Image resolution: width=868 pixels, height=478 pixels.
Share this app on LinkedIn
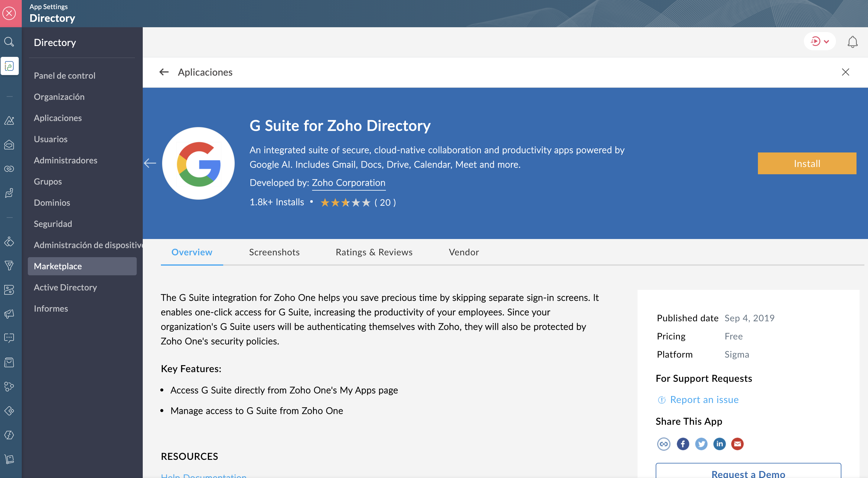(720, 444)
